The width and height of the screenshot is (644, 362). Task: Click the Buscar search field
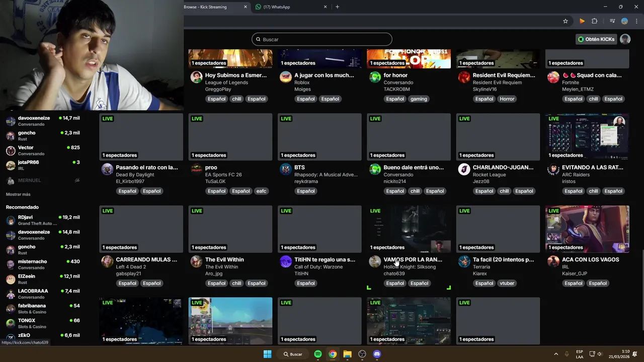[x=322, y=39]
